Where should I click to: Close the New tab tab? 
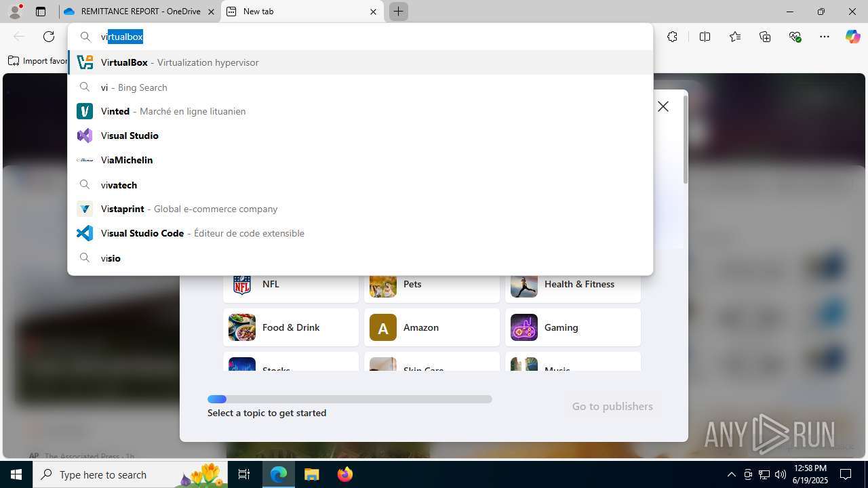point(373,12)
